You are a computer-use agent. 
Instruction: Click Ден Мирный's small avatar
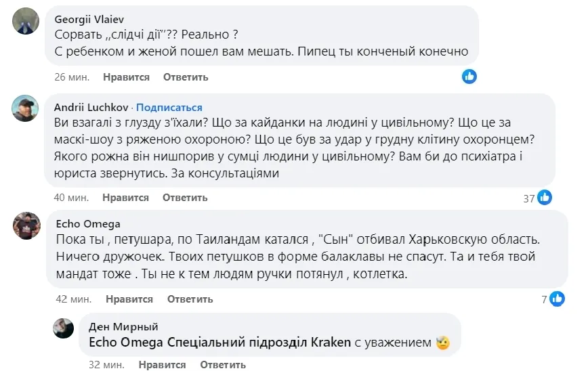pos(64,328)
